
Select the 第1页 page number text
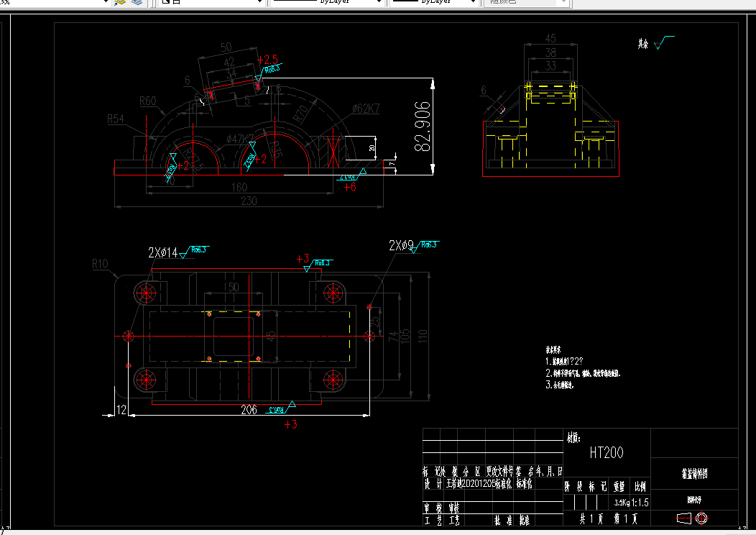point(626,518)
